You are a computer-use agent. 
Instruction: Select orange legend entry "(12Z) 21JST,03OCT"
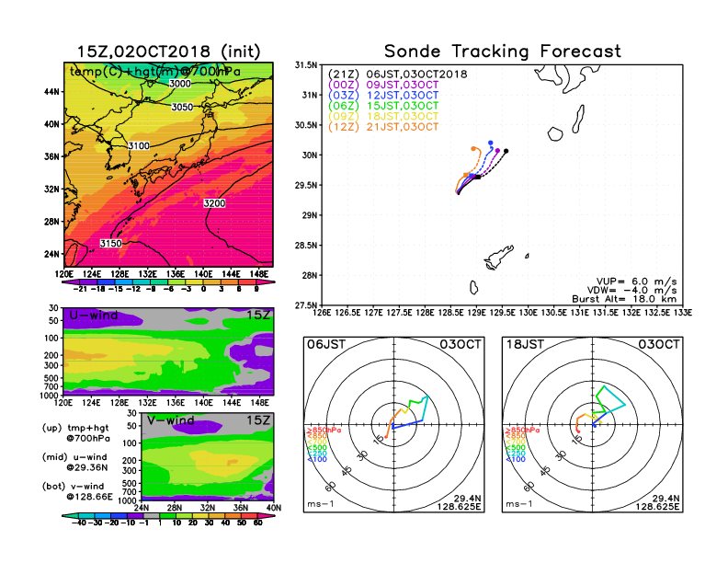pyautogui.click(x=383, y=127)
